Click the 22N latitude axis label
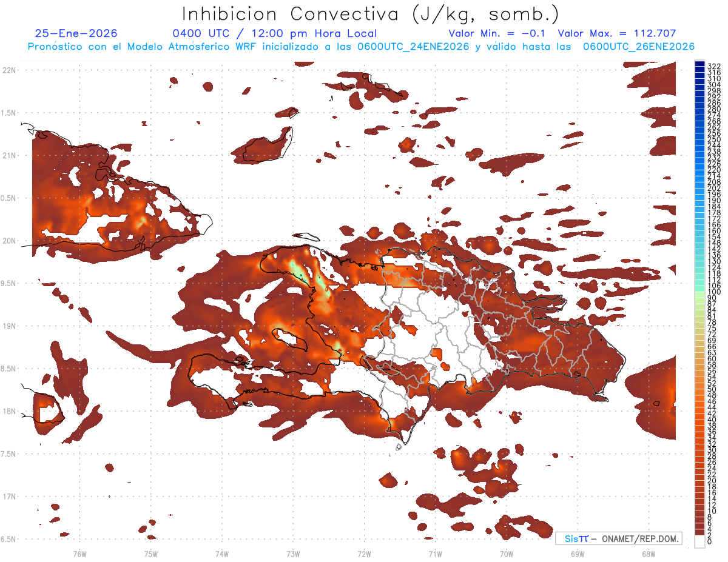Viewport: 728px width, 562px height. click(x=9, y=70)
